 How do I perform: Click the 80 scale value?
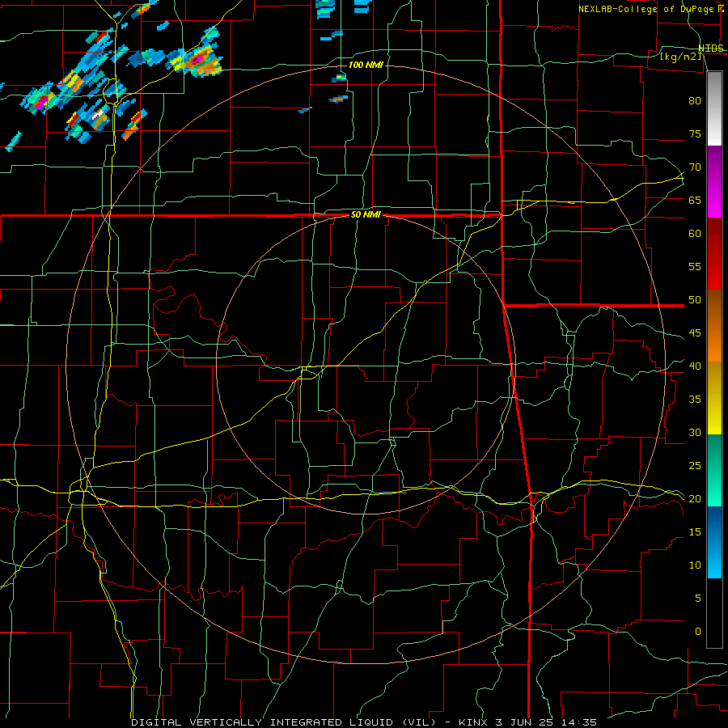point(695,101)
